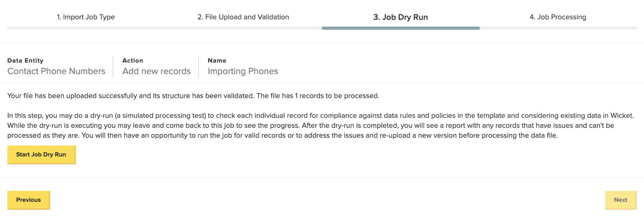Click the Next button

620,200
